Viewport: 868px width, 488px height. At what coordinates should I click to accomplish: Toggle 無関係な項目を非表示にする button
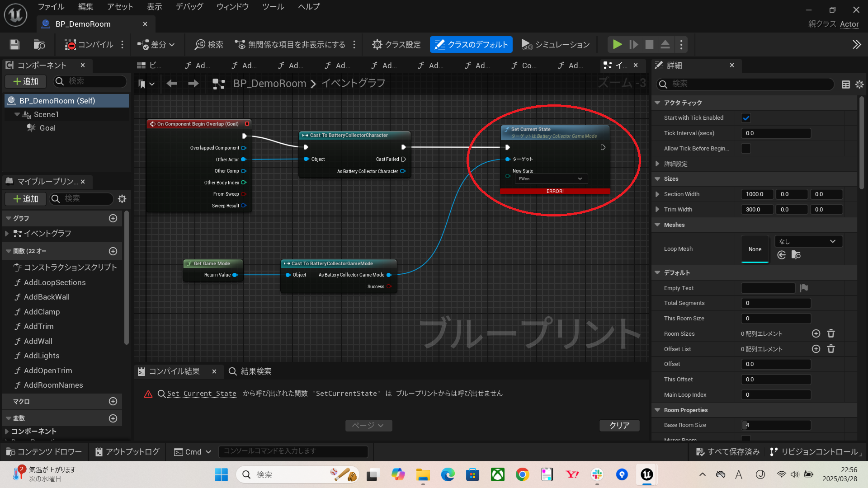pyautogui.click(x=290, y=44)
